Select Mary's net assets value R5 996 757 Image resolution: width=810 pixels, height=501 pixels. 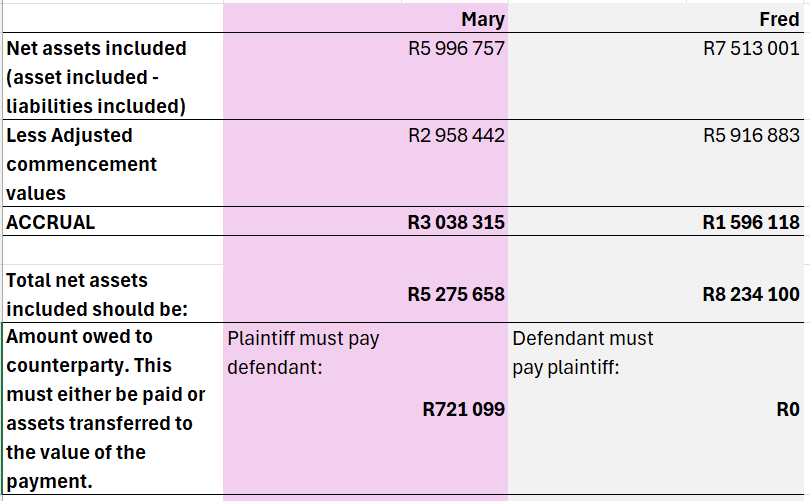[x=456, y=48]
